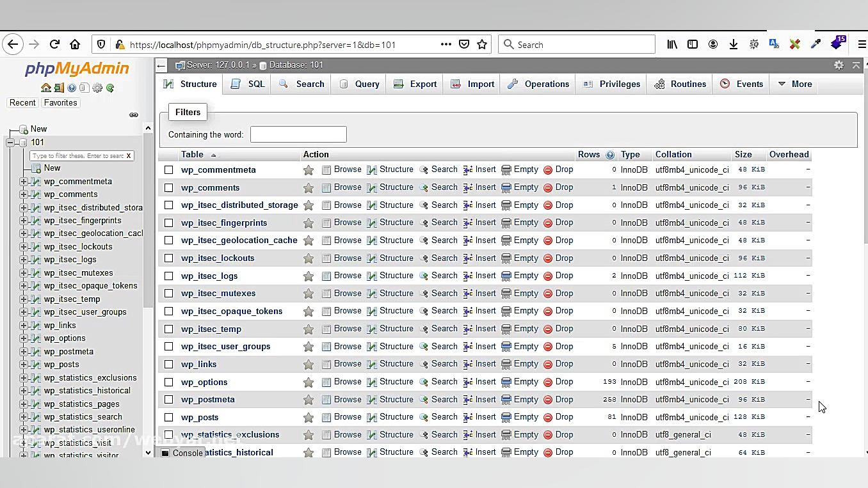Screen dimensions: 868x488
Task: Browse the wp_comments table
Action: (x=341, y=187)
